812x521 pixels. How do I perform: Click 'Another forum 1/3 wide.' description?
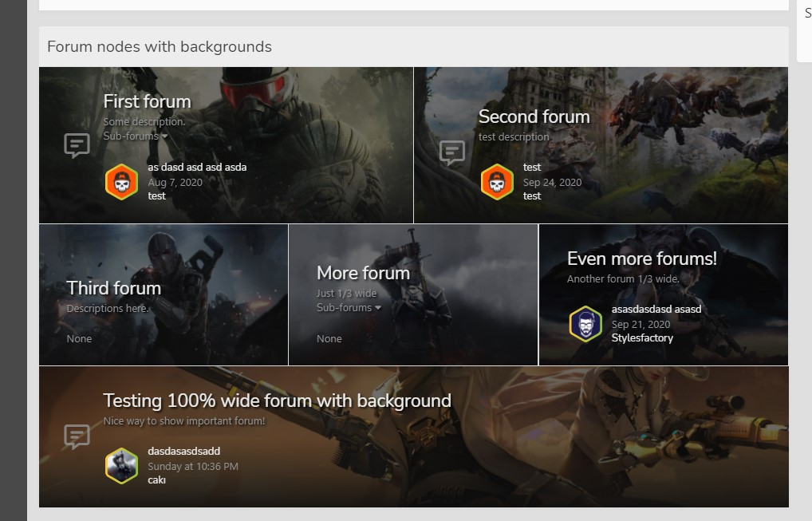coord(623,278)
